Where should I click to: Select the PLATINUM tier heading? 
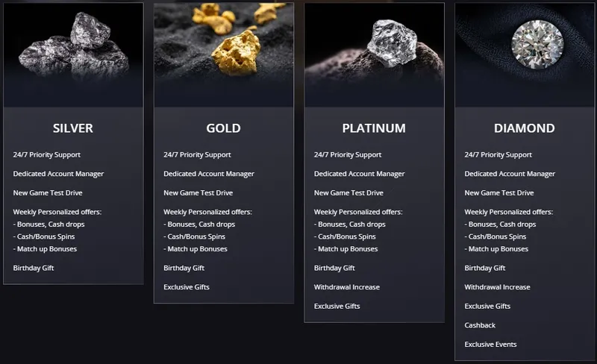point(374,128)
